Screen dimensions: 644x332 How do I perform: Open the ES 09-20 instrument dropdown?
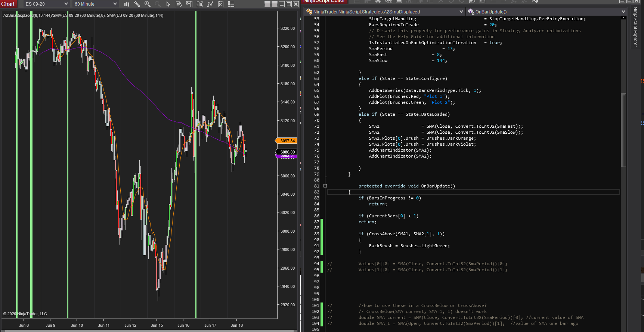(47, 4)
